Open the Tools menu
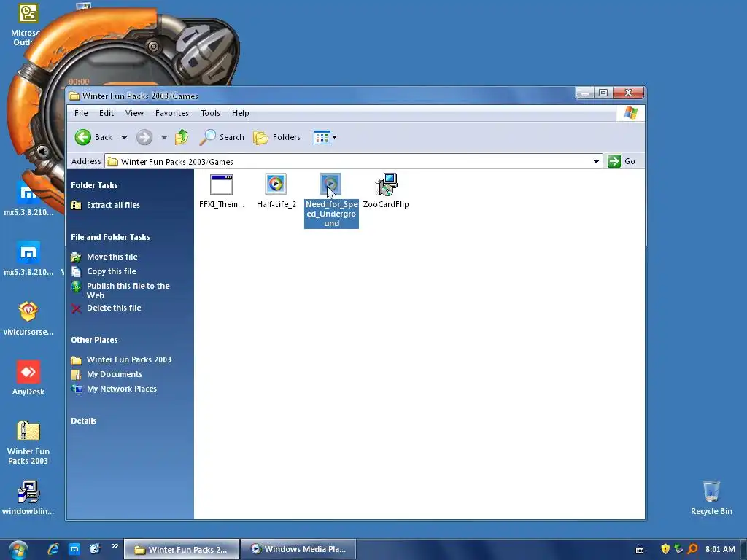 [x=210, y=113]
